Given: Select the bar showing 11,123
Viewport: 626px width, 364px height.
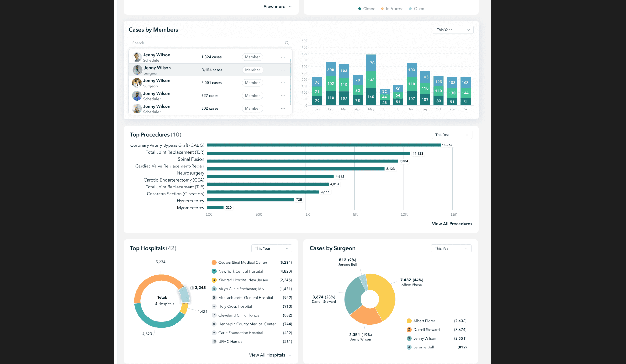Looking at the screenshot, I should tap(309, 154).
